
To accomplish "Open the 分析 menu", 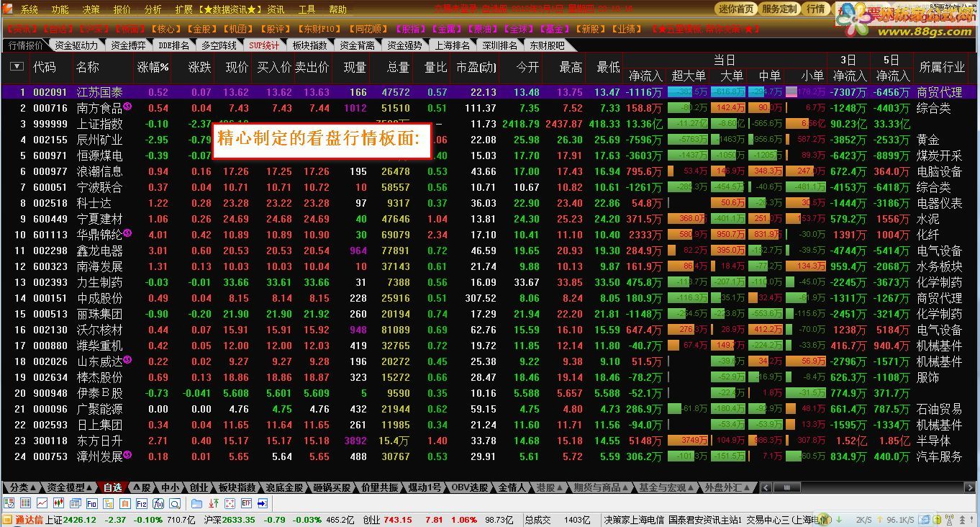I will pos(153,10).
